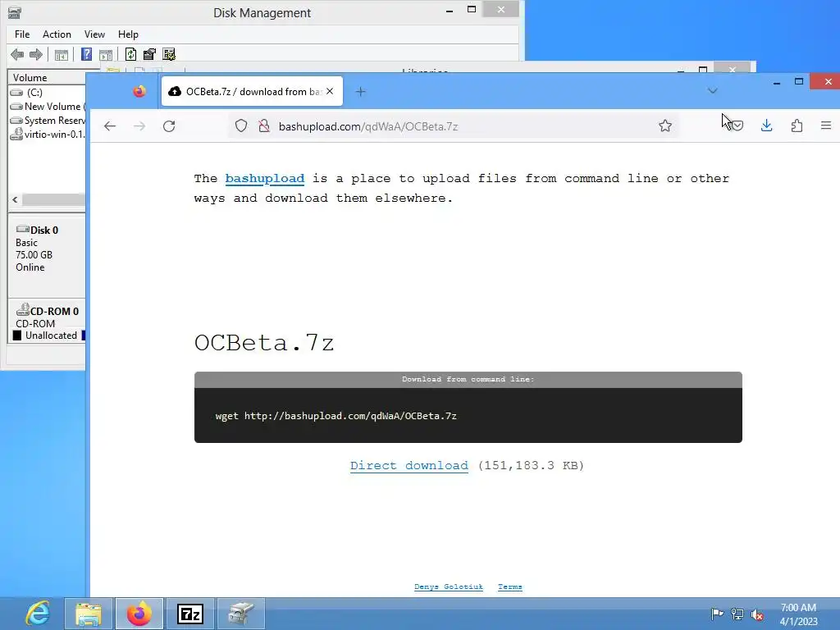The width and height of the screenshot is (840, 630).
Task: Open the network icon in the tray
Action: (x=737, y=614)
